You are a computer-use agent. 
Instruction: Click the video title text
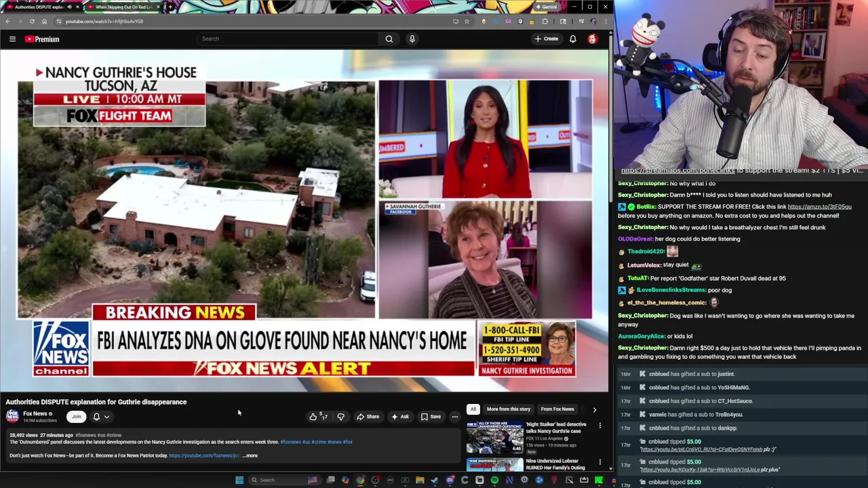[96, 402]
